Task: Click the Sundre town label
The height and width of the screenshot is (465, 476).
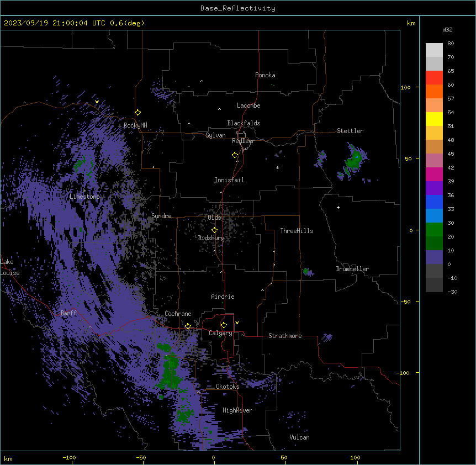Action: [161, 216]
